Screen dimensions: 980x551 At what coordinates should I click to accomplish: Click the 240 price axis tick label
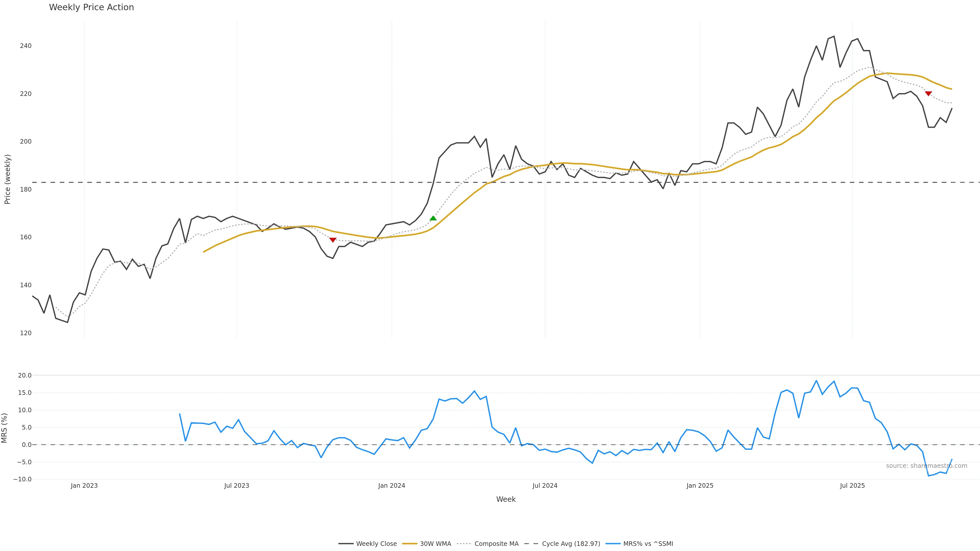26,46
